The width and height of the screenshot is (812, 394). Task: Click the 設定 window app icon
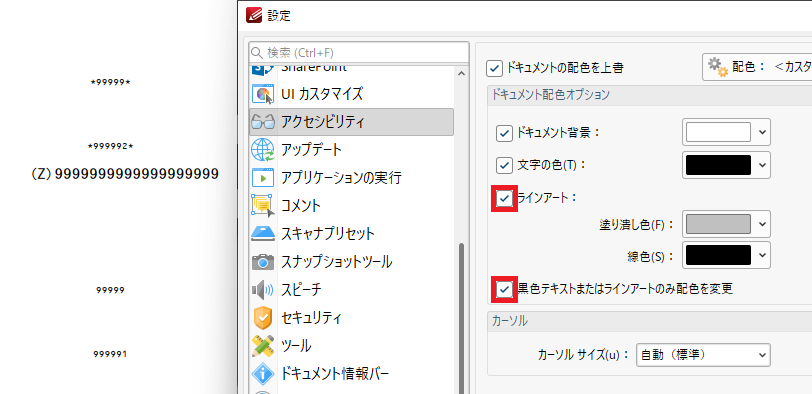pos(254,16)
